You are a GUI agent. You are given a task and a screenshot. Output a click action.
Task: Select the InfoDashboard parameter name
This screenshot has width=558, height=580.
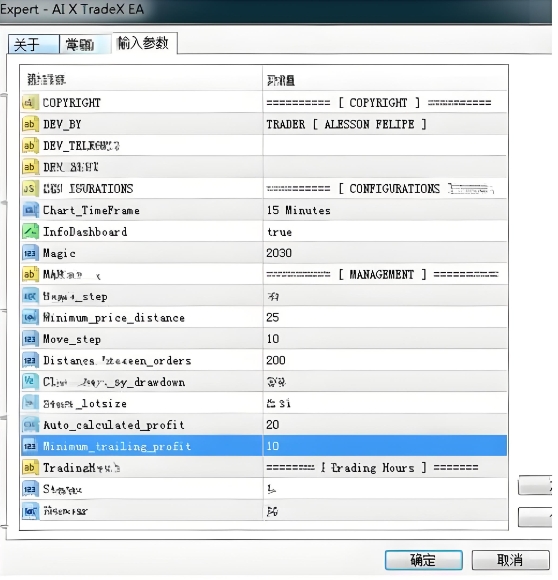(x=85, y=232)
